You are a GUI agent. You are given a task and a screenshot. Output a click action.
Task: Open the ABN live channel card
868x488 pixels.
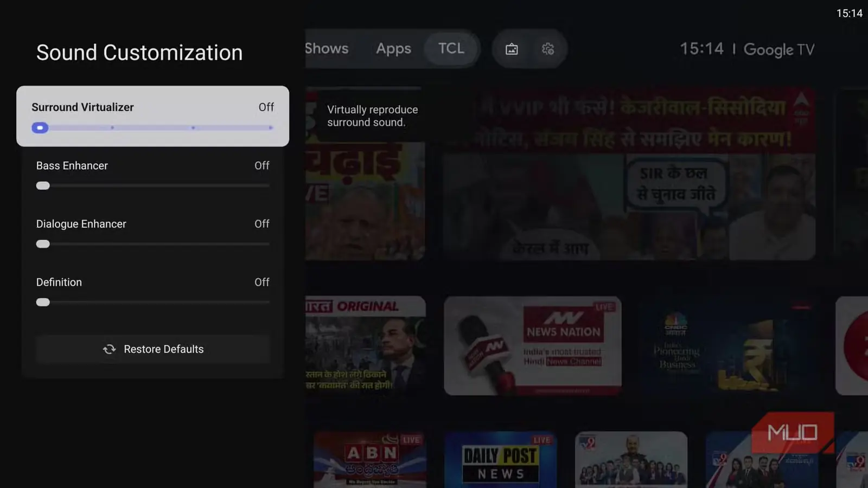[370, 460]
